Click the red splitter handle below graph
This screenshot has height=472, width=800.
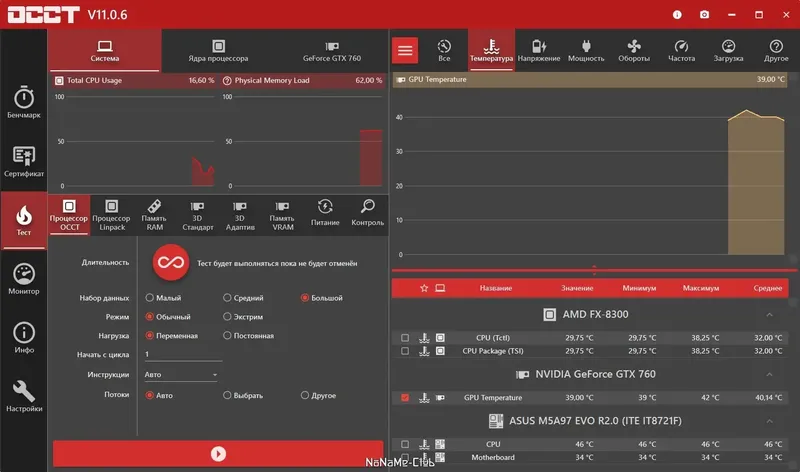coord(594,269)
